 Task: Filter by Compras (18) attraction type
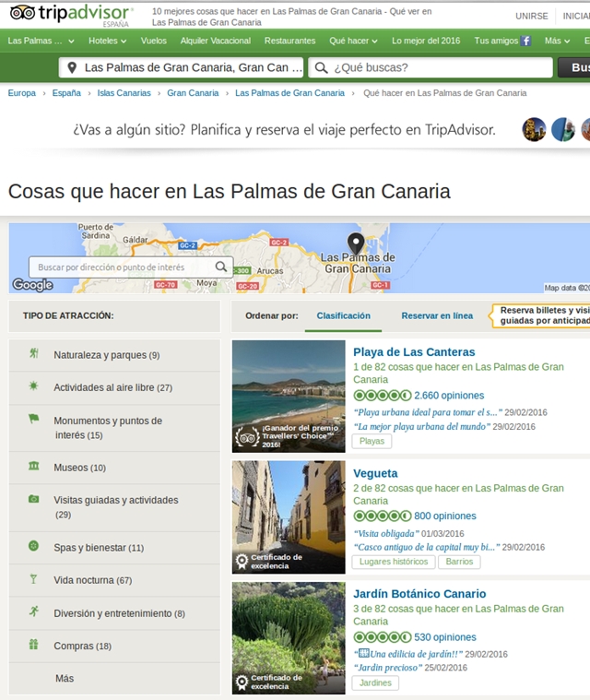click(83, 646)
